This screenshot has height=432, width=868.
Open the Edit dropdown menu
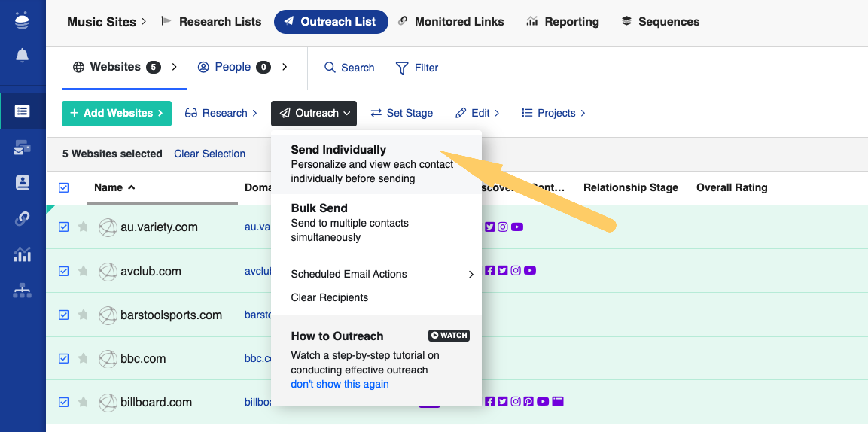point(478,113)
